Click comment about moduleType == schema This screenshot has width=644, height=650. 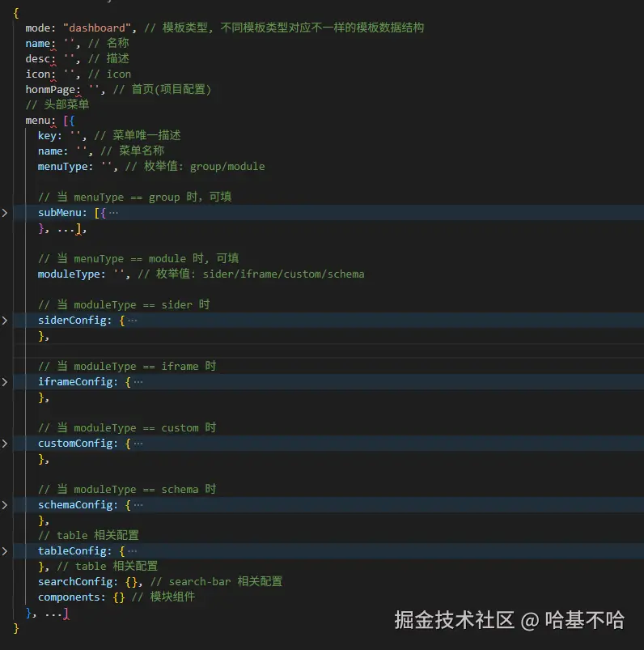tap(127, 490)
